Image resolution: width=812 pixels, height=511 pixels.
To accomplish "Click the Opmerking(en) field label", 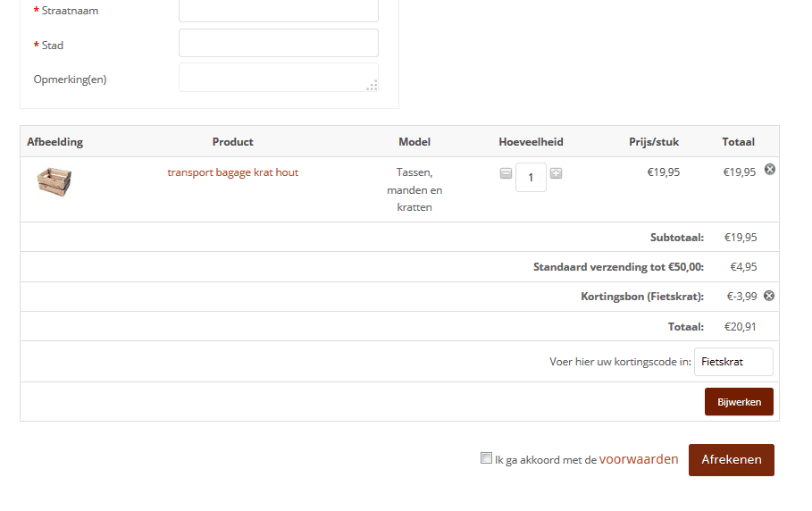I will 70,79.
